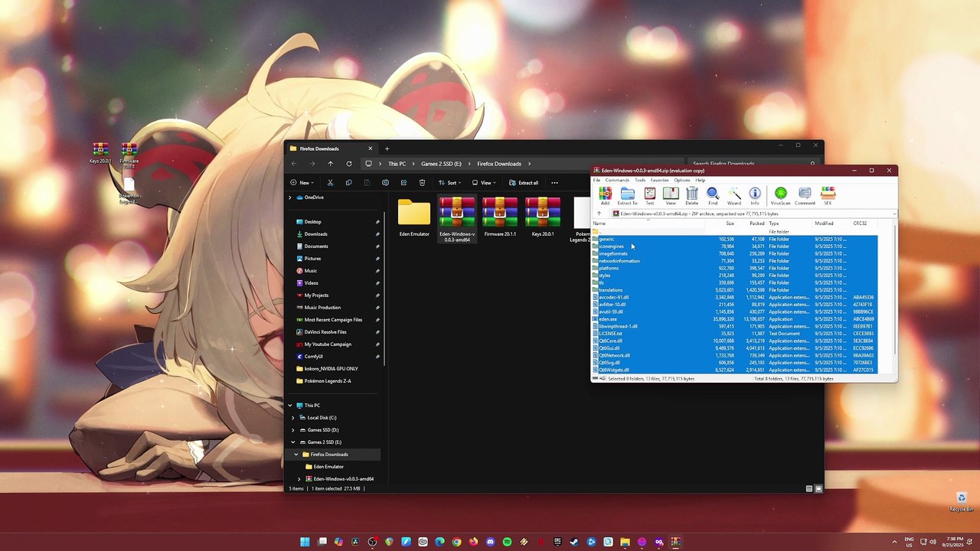Viewport: 980px width, 551px height.
Task: Click the Windows Start button
Action: [x=305, y=542]
